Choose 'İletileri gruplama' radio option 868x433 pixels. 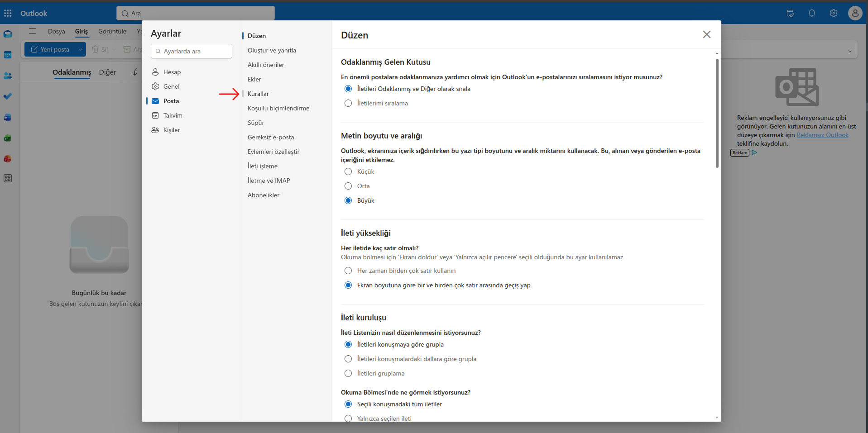pos(348,373)
